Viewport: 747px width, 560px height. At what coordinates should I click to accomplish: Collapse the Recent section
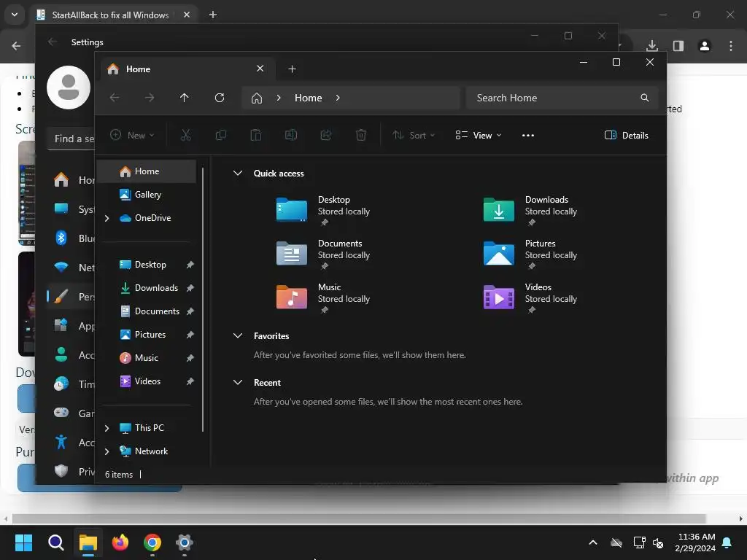pyautogui.click(x=238, y=382)
